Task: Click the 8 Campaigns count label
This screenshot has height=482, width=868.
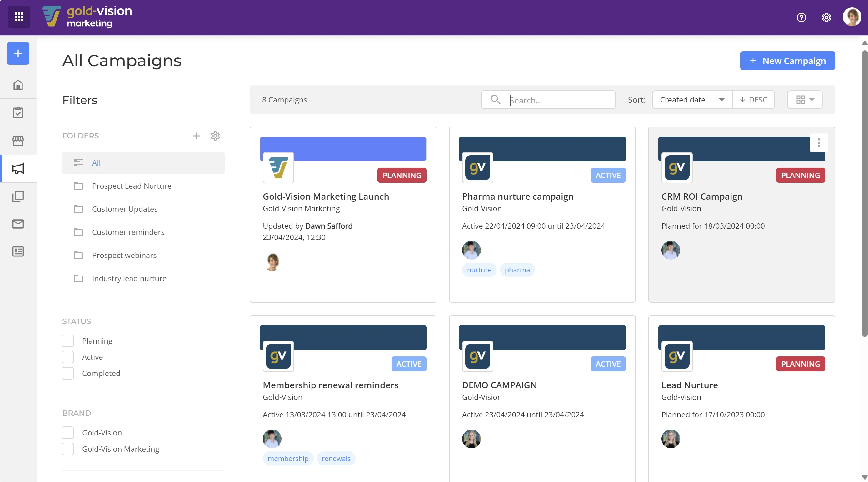Action: [x=284, y=100]
